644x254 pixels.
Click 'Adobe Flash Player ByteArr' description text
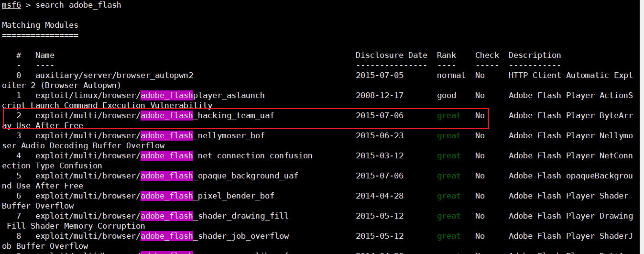(x=571, y=115)
